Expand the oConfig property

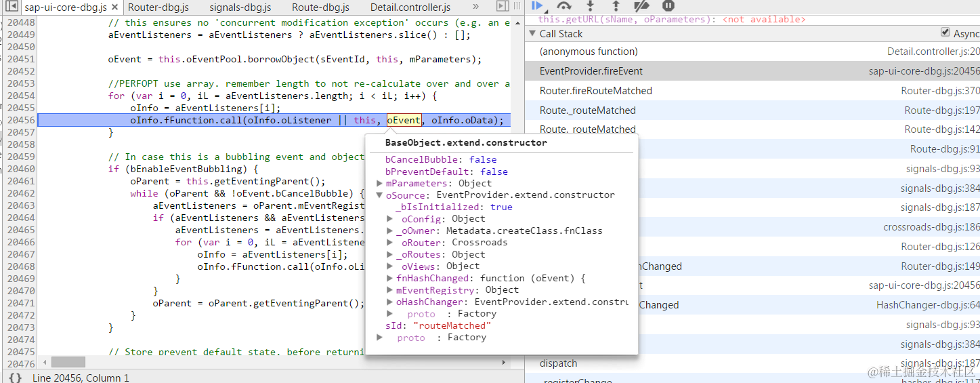(x=390, y=219)
